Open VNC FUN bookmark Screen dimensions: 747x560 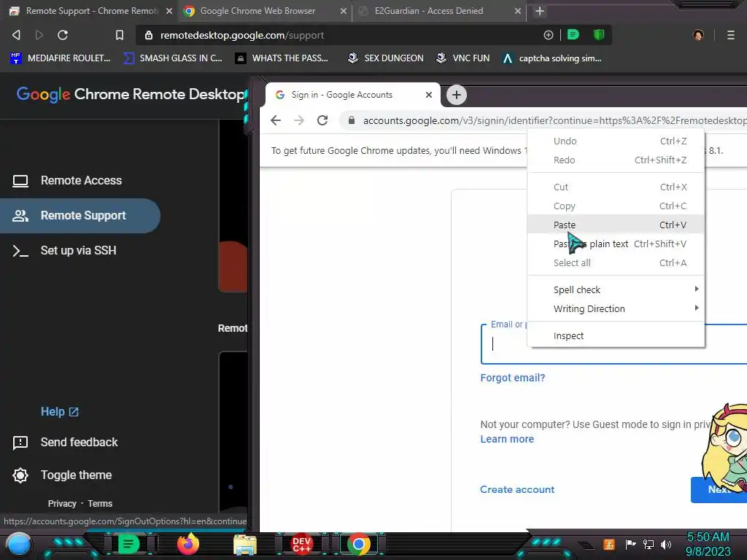(462, 58)
